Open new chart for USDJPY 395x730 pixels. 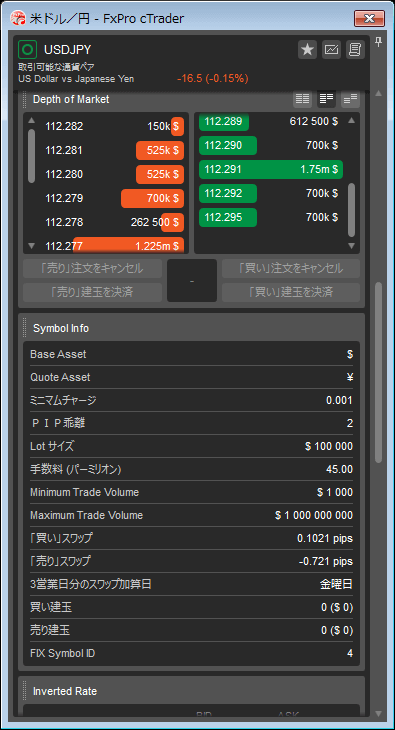(x=331, y=50)
